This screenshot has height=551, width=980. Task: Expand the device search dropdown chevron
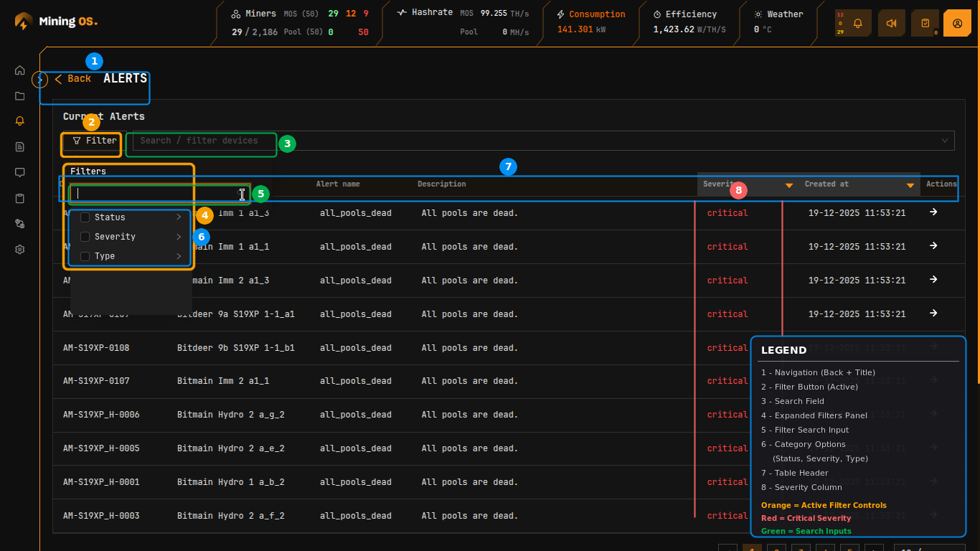(x=945, y=141)
